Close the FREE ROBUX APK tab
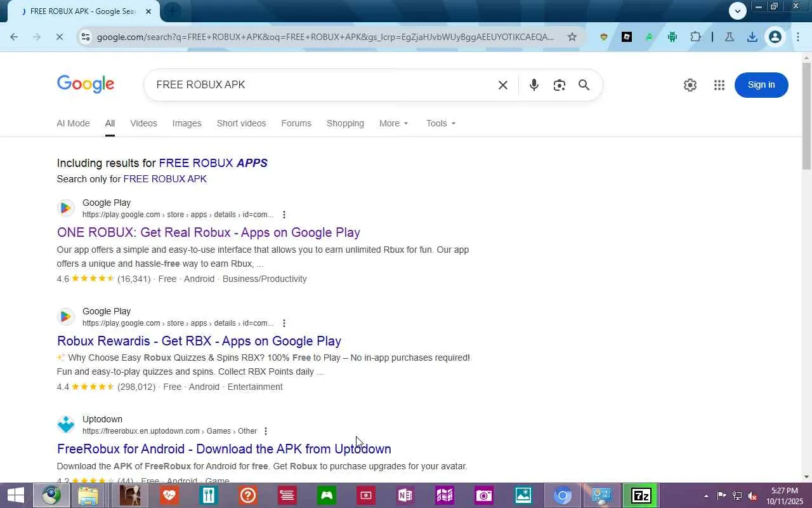The width and height of the screenshot is (812, 508). [148, 11]
